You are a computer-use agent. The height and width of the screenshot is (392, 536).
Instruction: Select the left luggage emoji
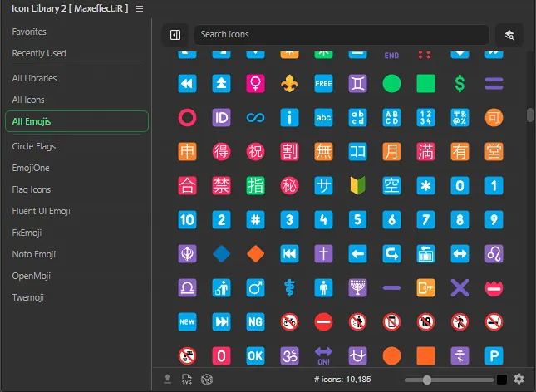[425, 253]
